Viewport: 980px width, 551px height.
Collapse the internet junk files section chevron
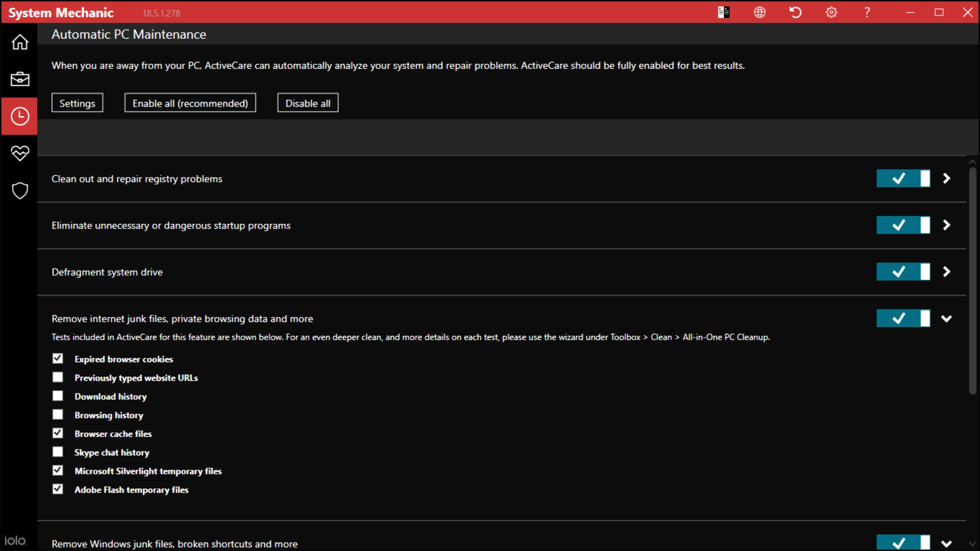point(947,319)
